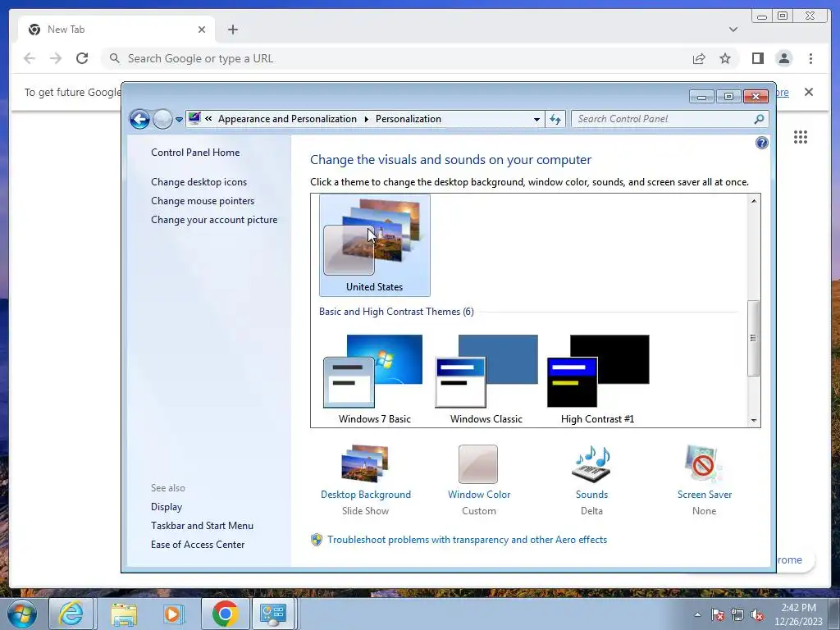
Task: Click the Desktop Background link text
Action: pyautogui.click(x=366, y=495)
